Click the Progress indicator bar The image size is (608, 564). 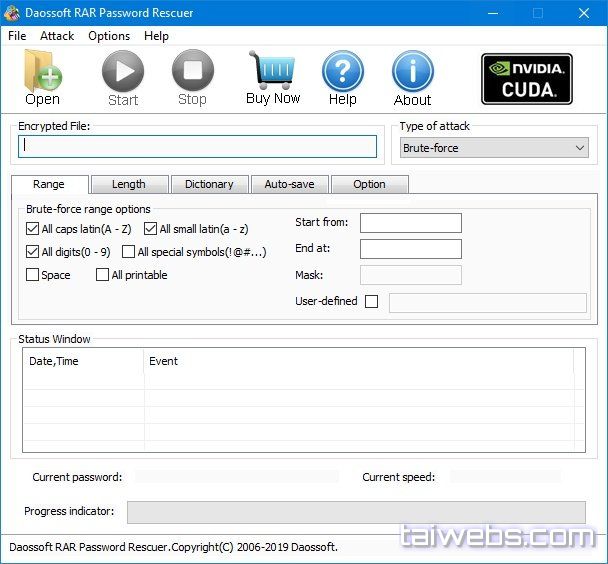[x=355, y=512]
